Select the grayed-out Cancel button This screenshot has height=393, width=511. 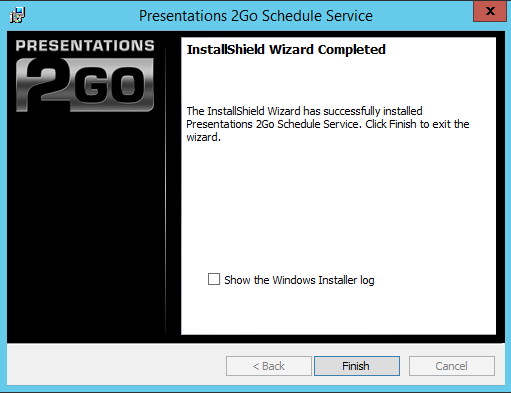pyautogui.click(x=452, y=366)
